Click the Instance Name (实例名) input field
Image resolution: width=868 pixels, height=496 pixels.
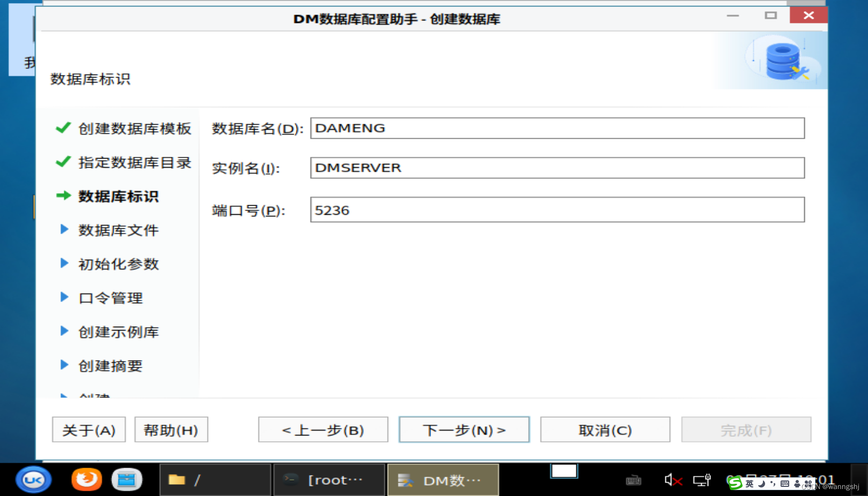point(557,168)
